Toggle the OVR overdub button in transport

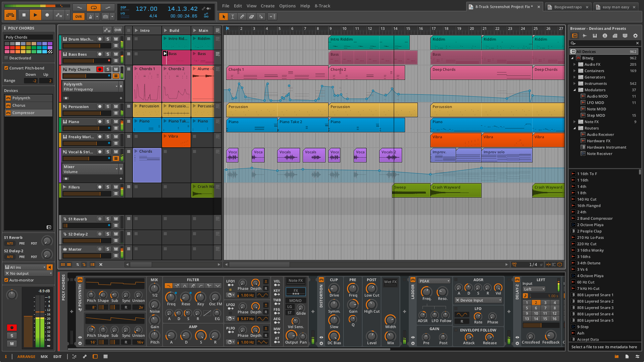pos(79,16)
